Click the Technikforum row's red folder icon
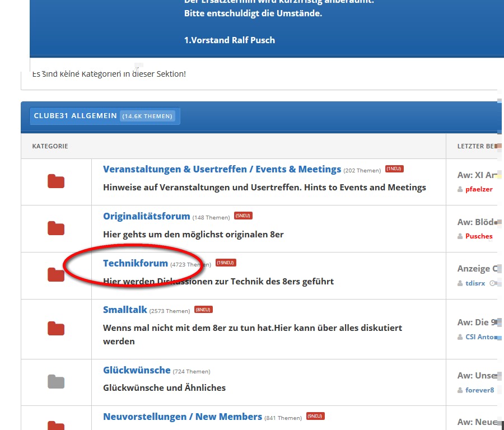This screenshot has width=504, height=430. 56,275
